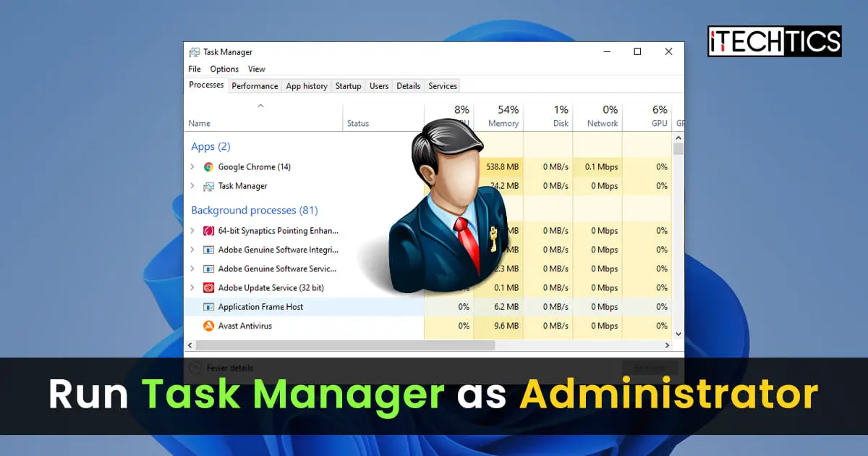Click the Apps (2) group heading
This screenshot has height=456, width=868.
point(210,147)
